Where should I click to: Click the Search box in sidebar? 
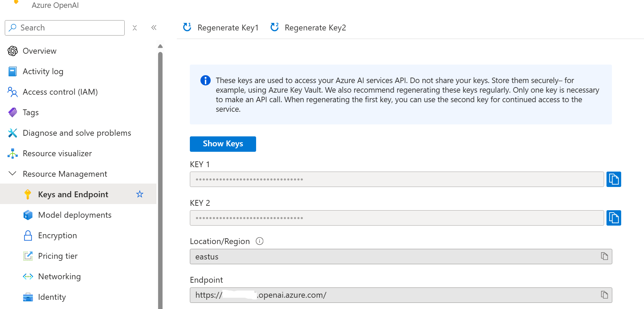[x=65, y=28]
